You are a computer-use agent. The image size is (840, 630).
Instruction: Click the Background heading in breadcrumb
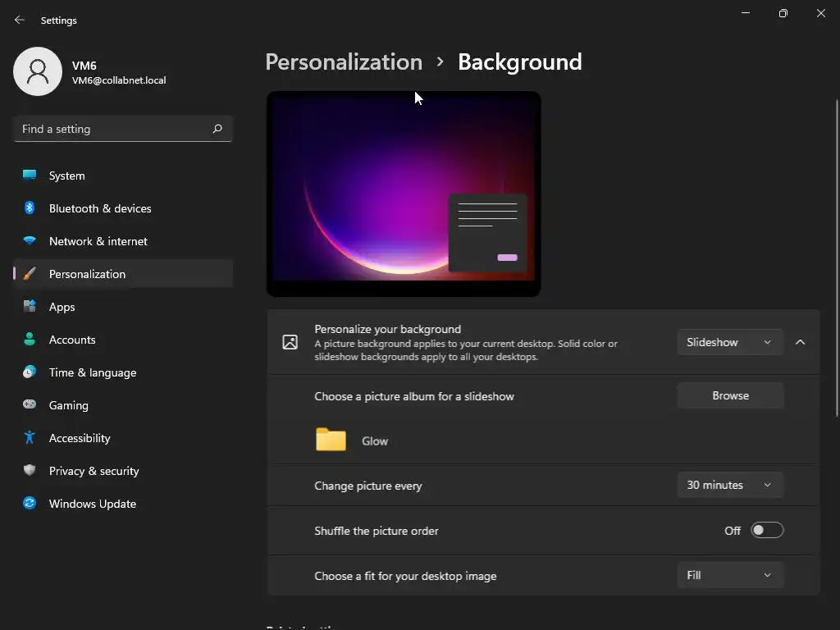(x=519, y=62)
